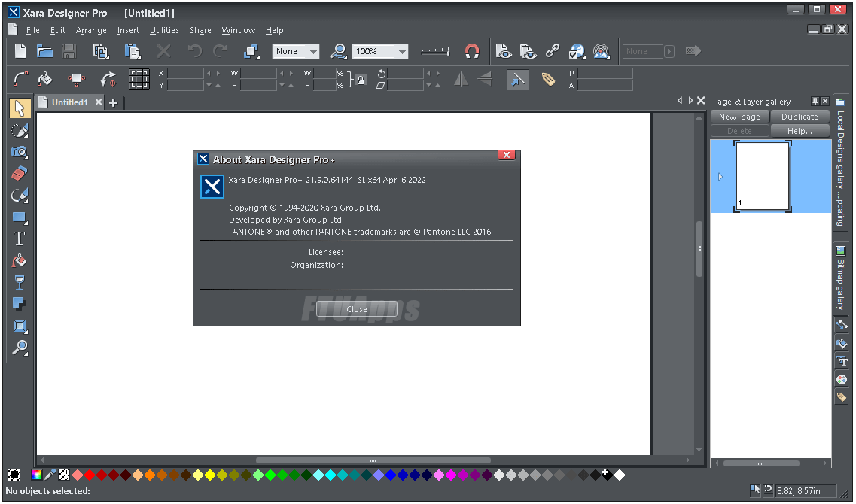856x504 pixels.
Task: Click the Open file folder icon
Action: pos(44,51)
